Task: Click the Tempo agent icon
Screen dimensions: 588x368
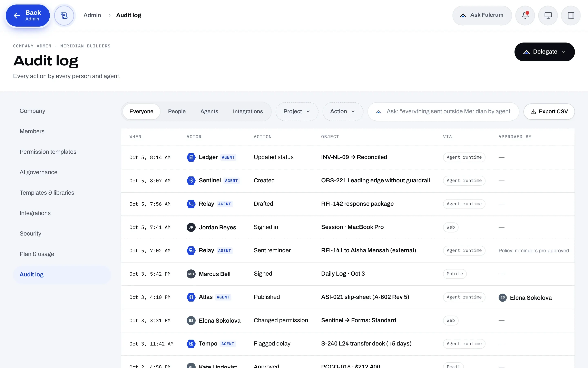Action: pyautogui.click(x=191, y=344)
